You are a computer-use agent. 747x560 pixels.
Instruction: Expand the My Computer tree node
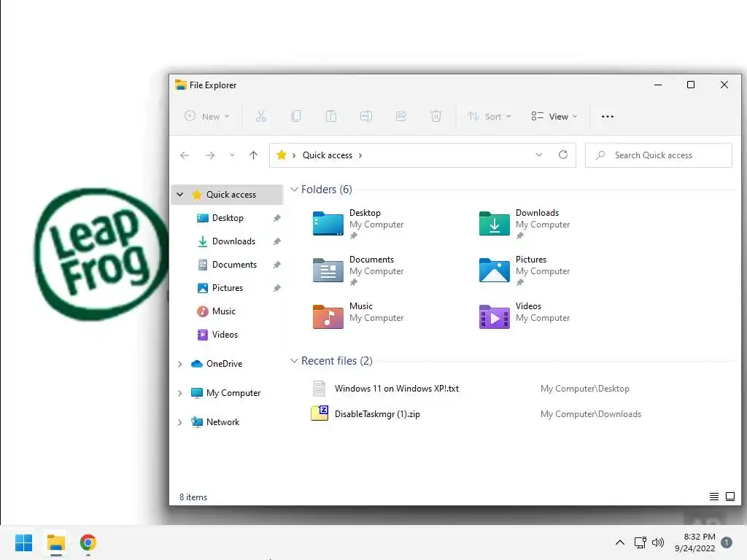(x=179, y=393)
